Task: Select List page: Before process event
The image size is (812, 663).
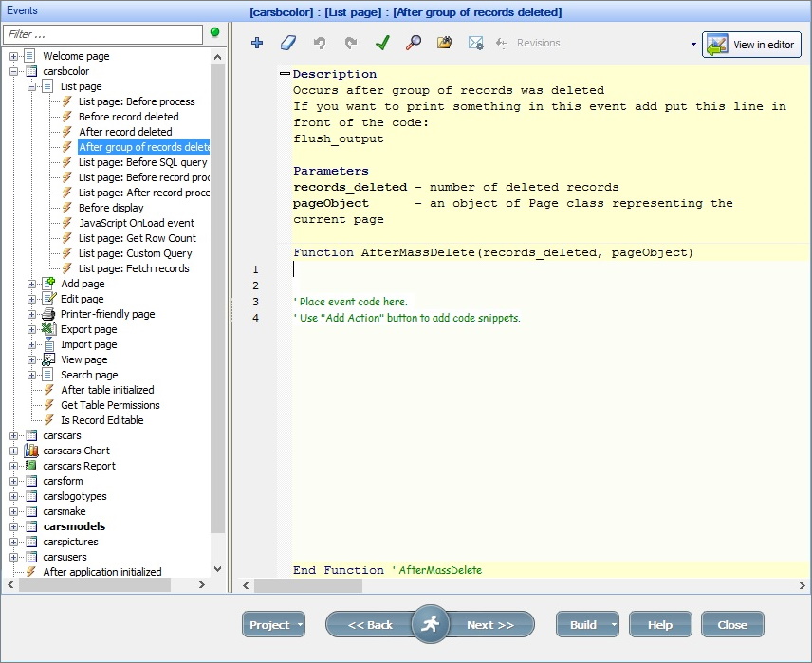Action: (x=137, y=101)
